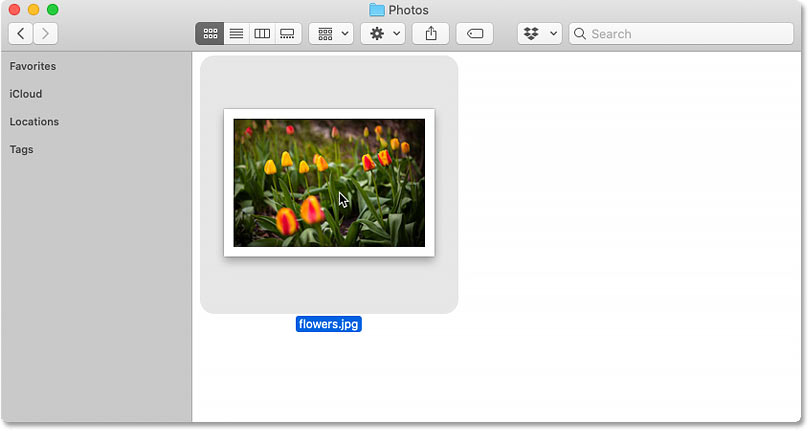
Task: Click the green full-screen button
Action: click(53, 9)
